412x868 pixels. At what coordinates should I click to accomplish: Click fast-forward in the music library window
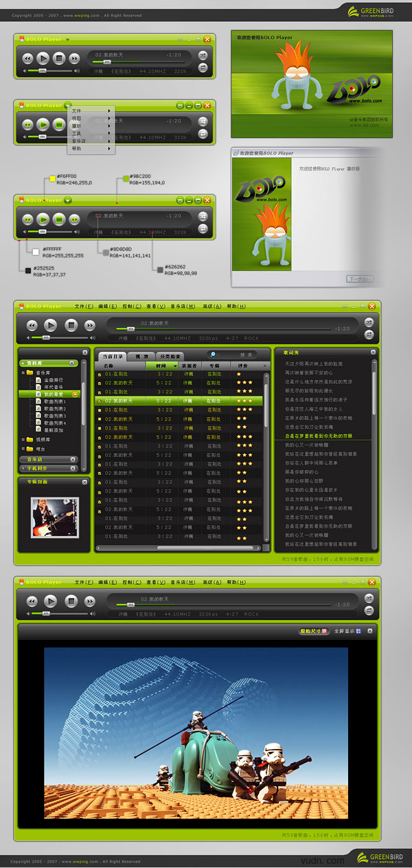pos(89,325)
